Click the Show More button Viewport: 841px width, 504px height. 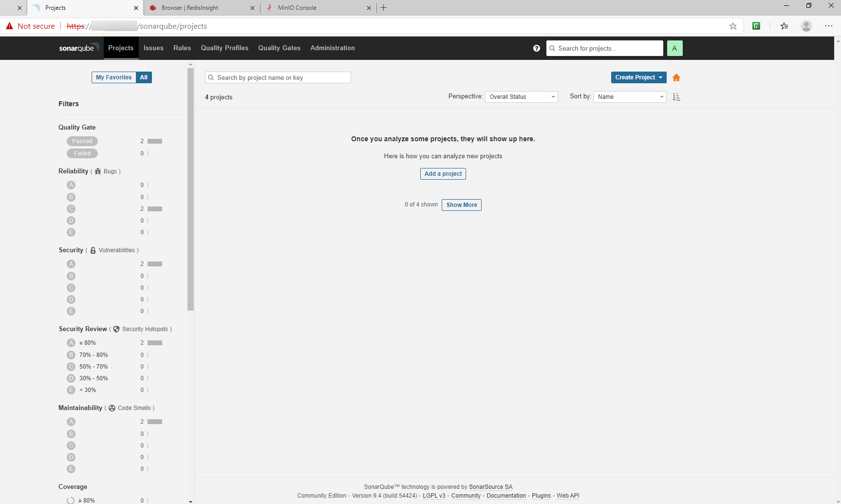pyautogui.click(x=462, y=205)
